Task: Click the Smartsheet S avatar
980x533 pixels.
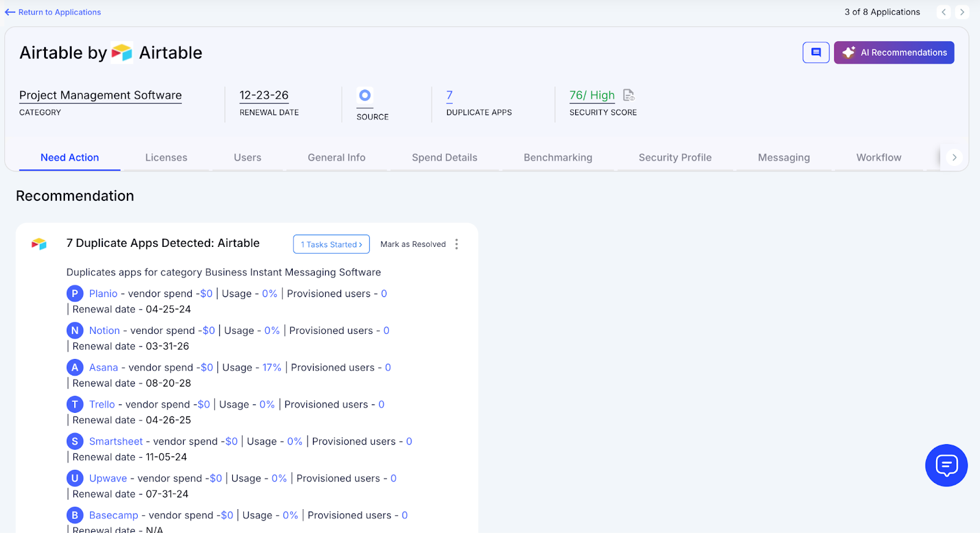Action: [75, 441]
